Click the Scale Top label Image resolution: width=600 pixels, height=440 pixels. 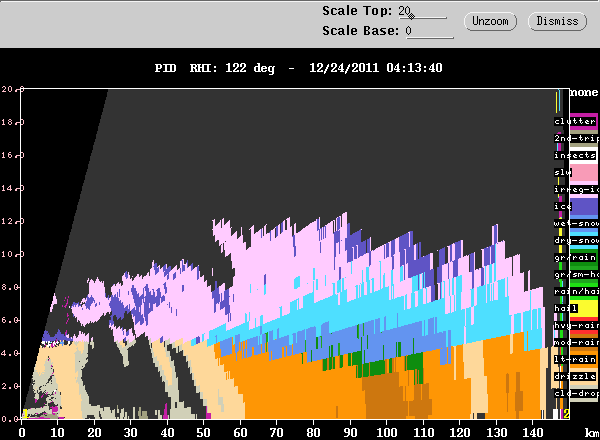357,11
